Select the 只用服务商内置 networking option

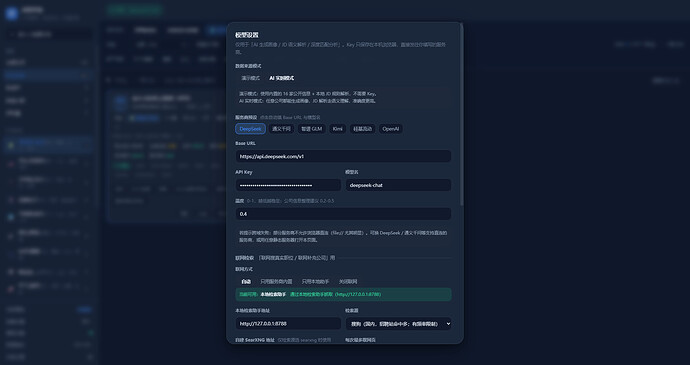tap(276, 281)
